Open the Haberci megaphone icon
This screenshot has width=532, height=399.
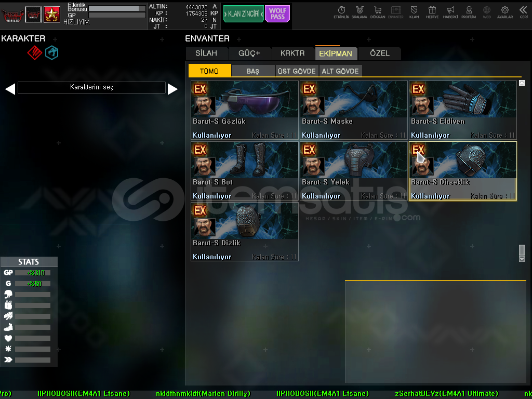(x=450, y=12)
